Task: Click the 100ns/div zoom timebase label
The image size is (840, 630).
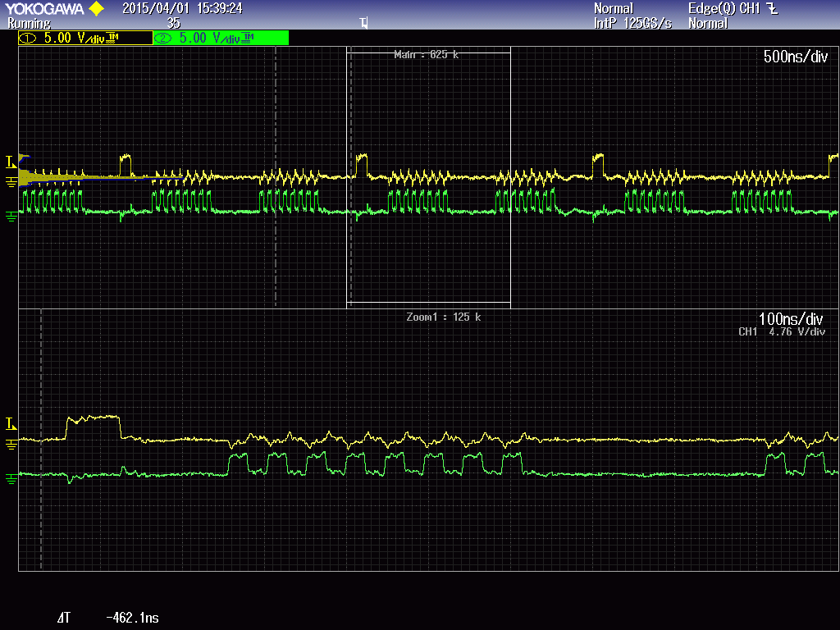Action: pyautogui.click(x=791, y=319)
